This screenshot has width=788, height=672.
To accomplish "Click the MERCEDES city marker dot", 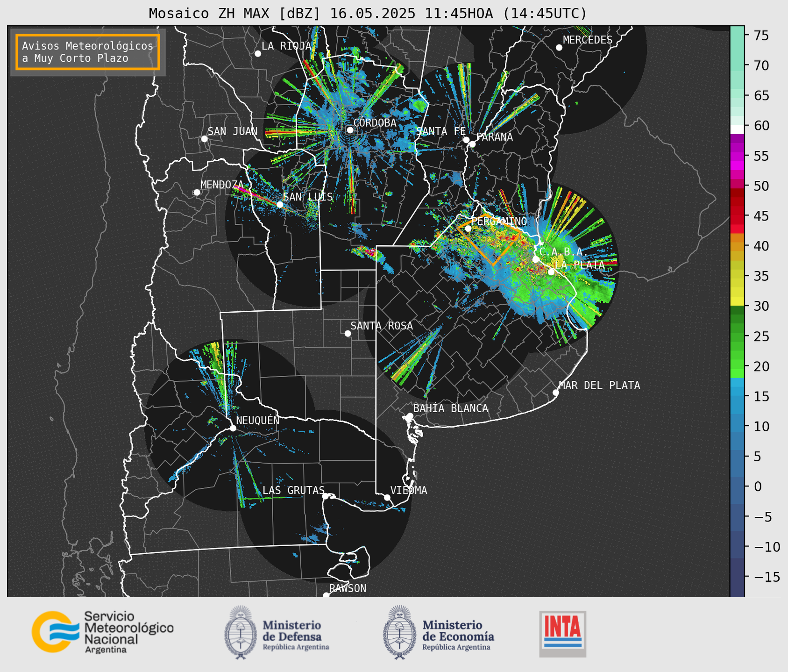I will (x=559, y=48).
